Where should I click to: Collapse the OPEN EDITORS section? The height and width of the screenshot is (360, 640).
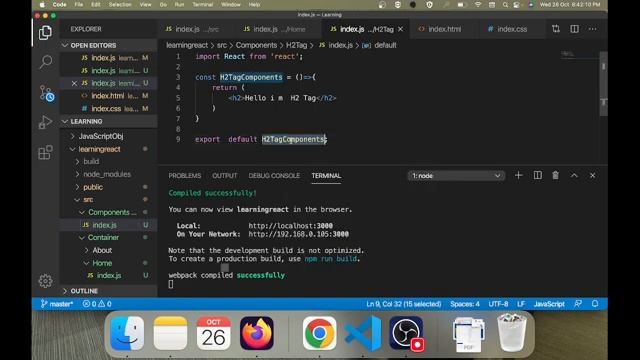tap(109, 45)
